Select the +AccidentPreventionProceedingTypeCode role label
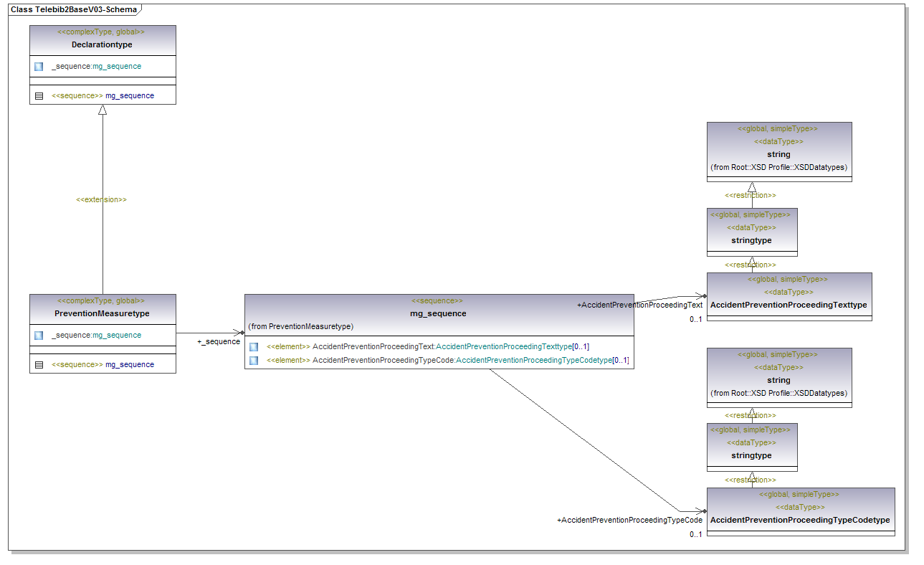 point(629,520)
